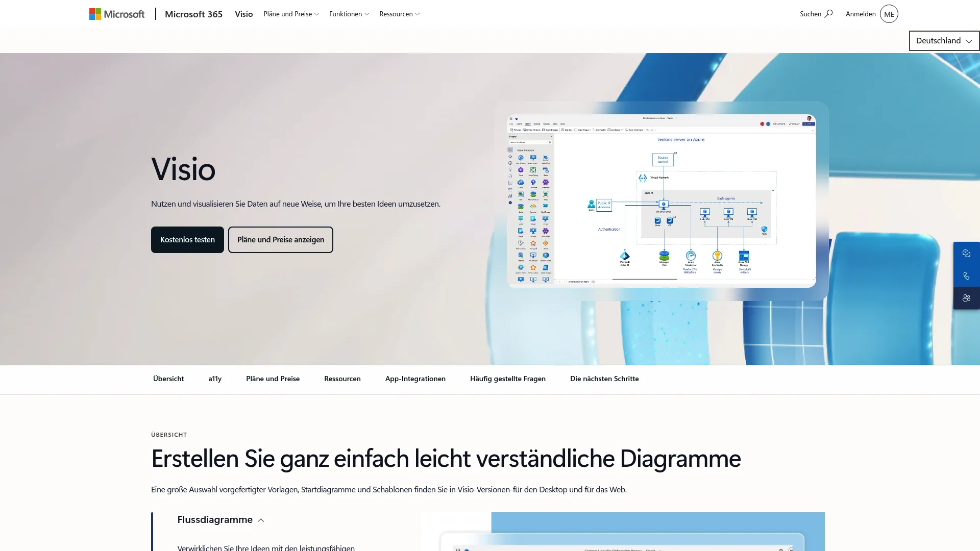Expand the Ressourcen header menu

click(400, 14)
